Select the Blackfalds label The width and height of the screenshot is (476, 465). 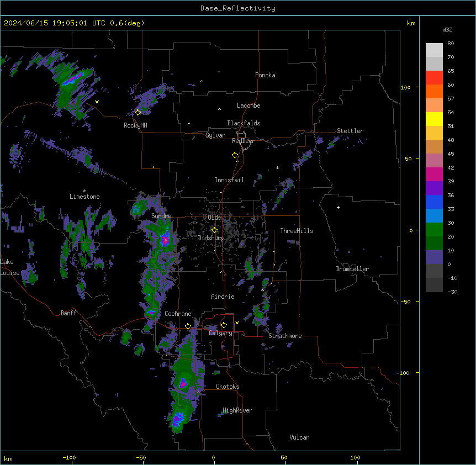point(244,123)
